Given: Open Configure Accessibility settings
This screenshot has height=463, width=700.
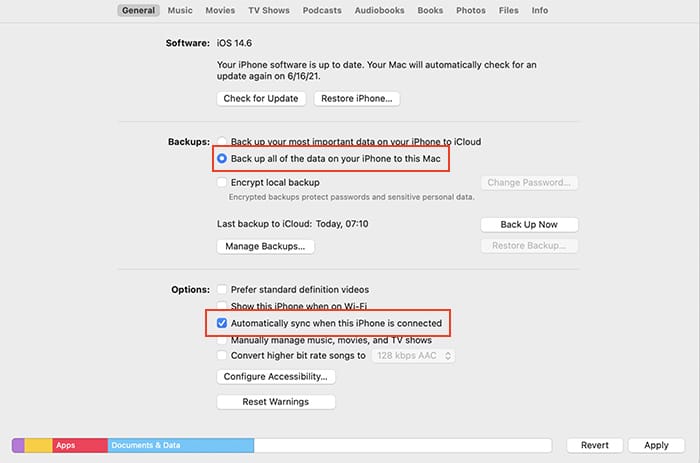Looking at the screenshot, I should pyautogui.click(x=276, y=377).
